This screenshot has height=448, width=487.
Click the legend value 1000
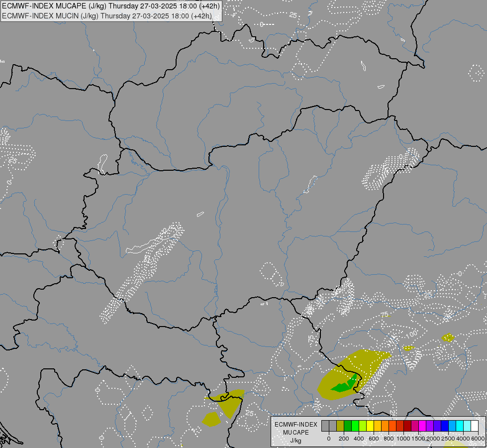tap(403, 439)
